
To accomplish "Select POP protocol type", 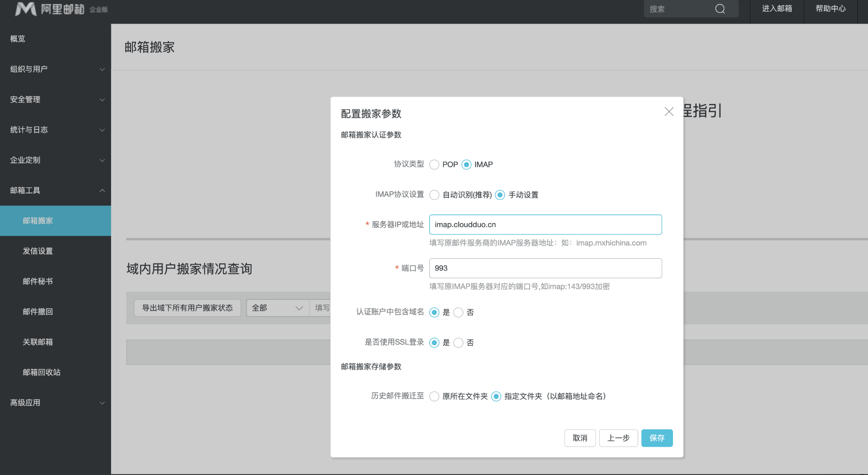I will (x=434, y=165).
